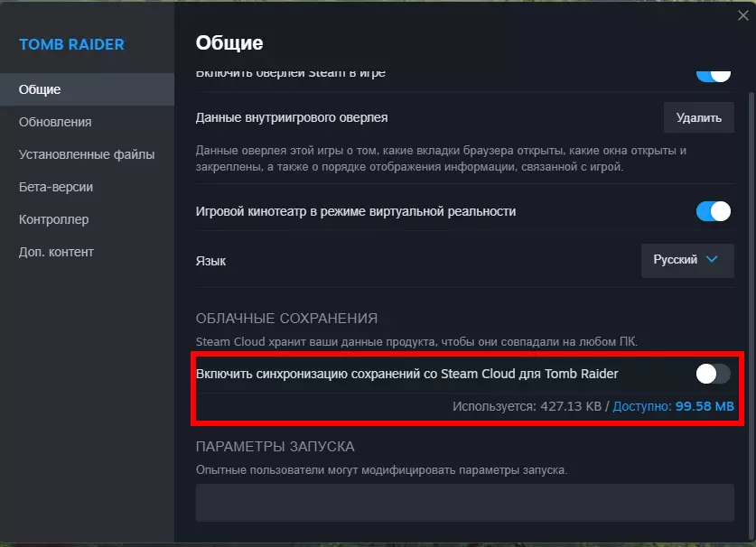Enable Steam Cloud save sync for Tomb Raider
Screen dimensions: 756x547
click(713, 373)
